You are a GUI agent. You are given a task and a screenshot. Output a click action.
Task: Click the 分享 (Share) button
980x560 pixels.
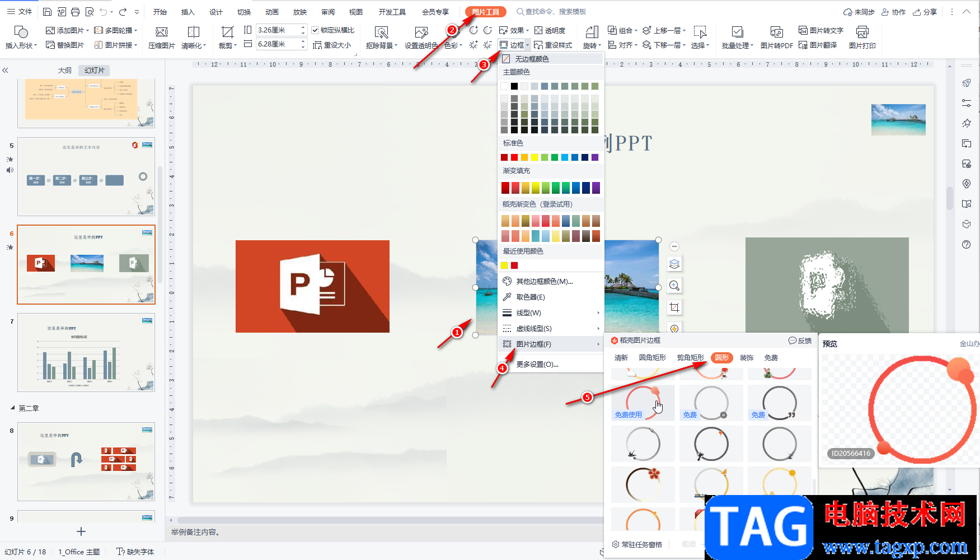click(925, 12)
